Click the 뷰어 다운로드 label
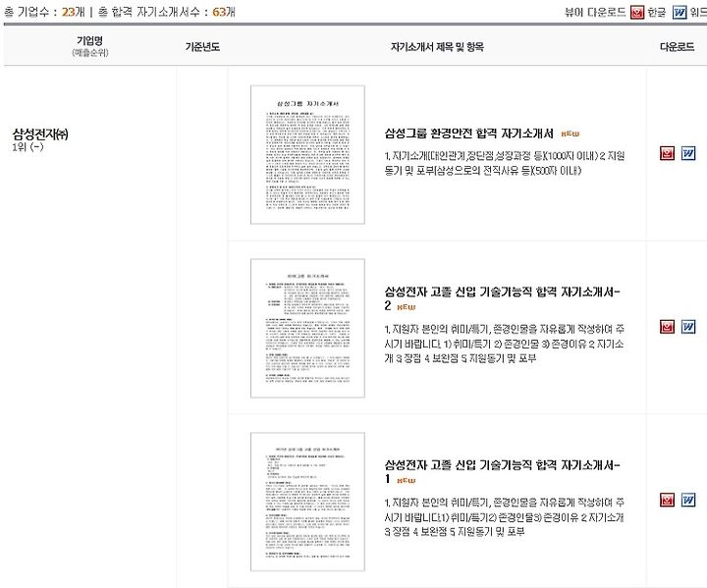The height and width of the screenshot is (588, 707). 595,12
